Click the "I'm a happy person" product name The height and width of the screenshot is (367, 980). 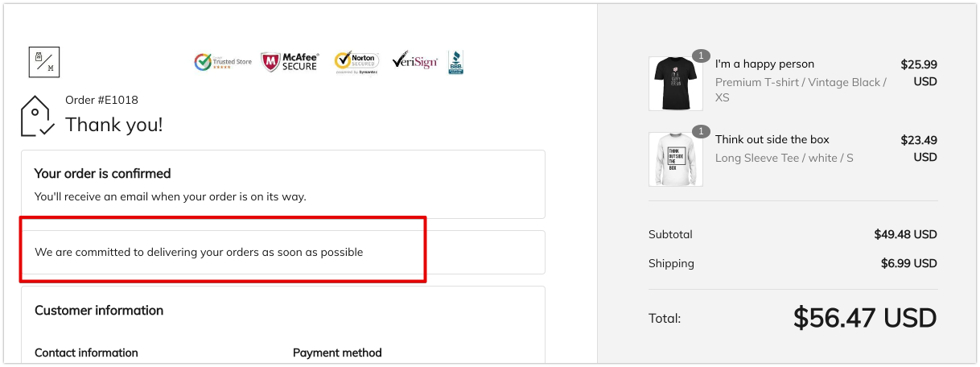pos(764,64)
